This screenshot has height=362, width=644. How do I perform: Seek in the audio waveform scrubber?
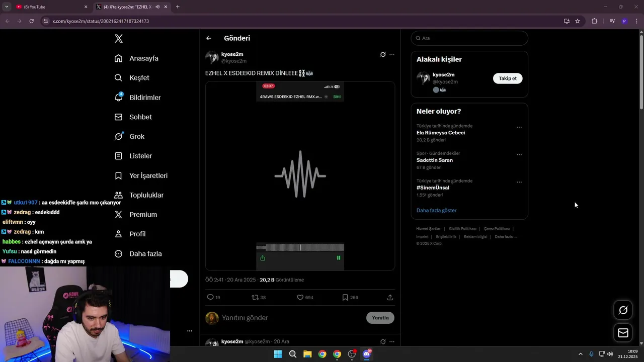point(300,247)
